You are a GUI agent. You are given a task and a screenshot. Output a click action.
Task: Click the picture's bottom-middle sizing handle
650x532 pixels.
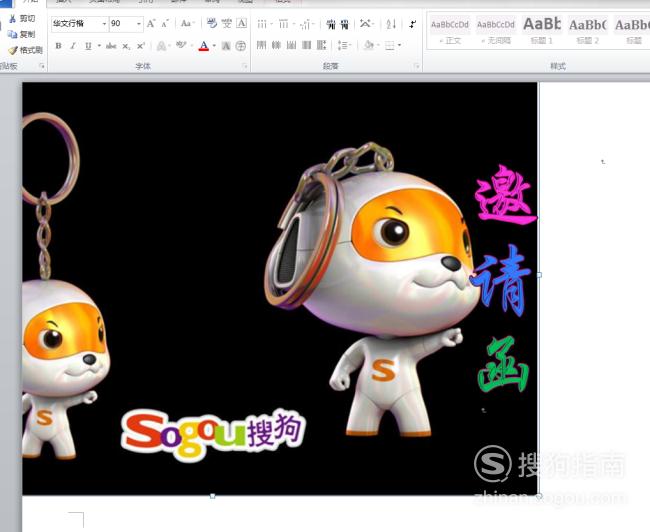pyautogui.click(x=212, y=496)
